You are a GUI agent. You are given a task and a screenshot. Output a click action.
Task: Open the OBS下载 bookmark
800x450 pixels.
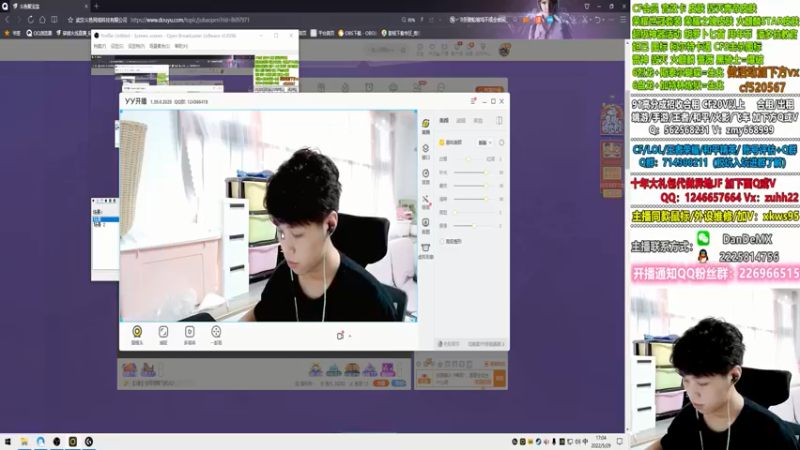[357, 33]
